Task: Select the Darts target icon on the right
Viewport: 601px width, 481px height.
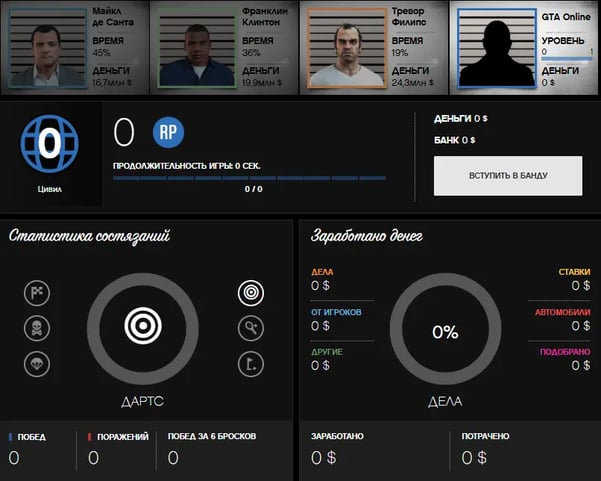Action: tap(251, 293)
